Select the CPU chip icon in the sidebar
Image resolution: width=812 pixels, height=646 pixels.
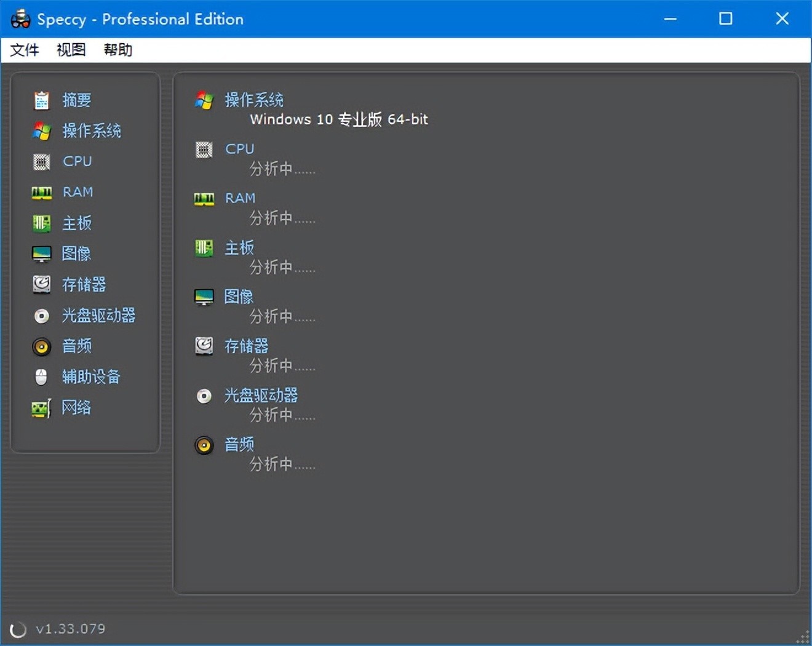(41, 162)
